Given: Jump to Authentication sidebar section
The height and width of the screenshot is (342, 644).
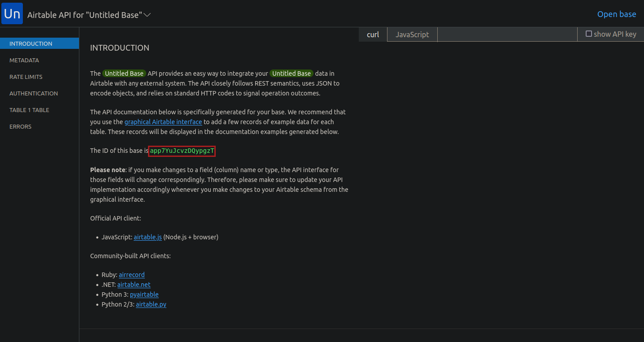Looking at the screenshot, I should pyautogui.click(x=34, y=93).
